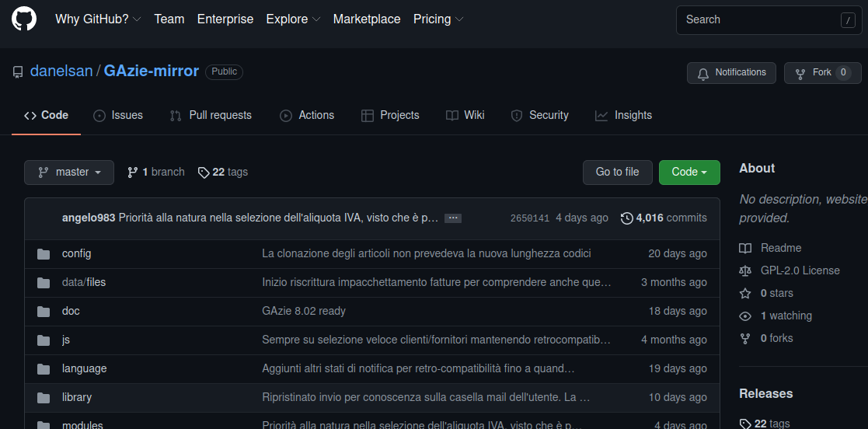
Task: Open the modules folder name
Action: click(x=82, y=424)
